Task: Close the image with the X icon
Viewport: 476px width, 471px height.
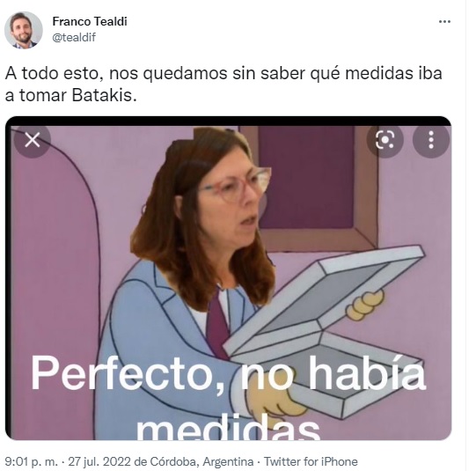Action: click(x=33, y=140)
